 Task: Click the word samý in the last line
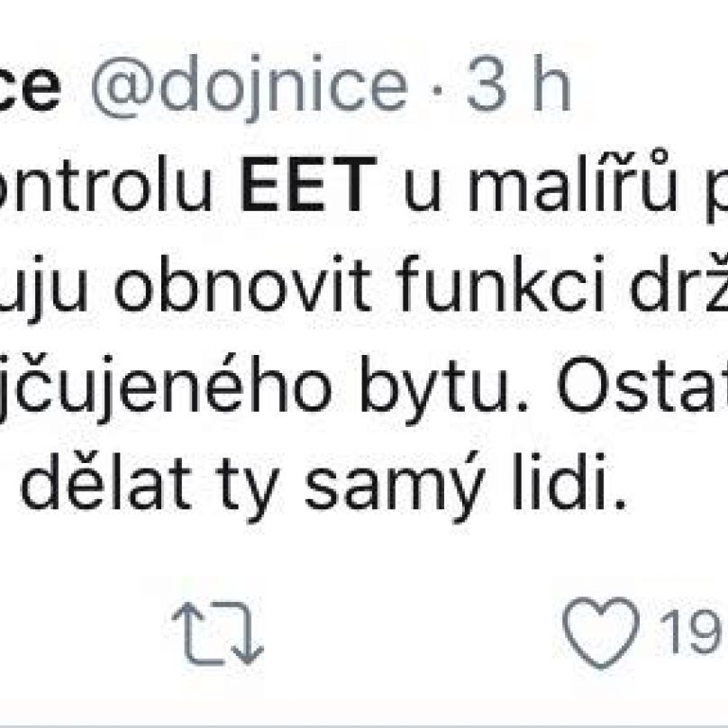coord(396,487)
